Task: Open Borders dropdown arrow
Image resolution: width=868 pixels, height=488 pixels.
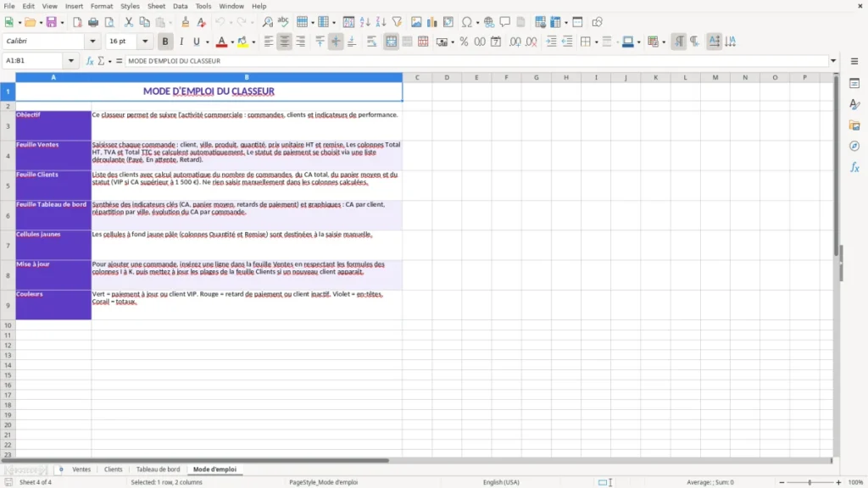Action: point(597,42)
